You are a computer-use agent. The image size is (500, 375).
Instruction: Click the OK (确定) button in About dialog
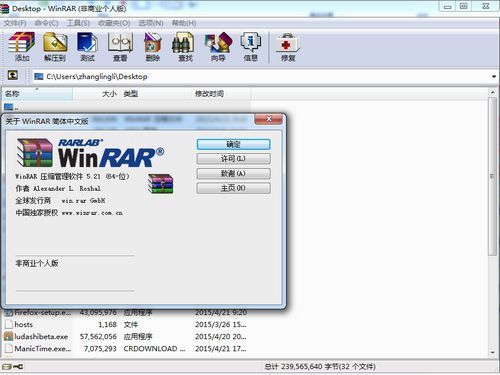[233, 144]
